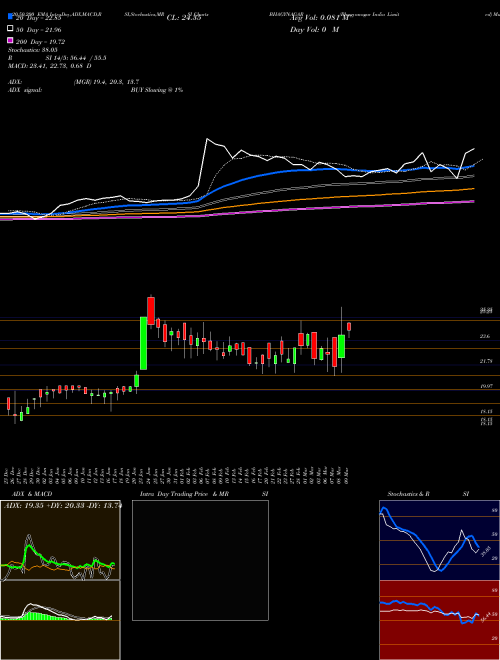Select the 'Day Vol: 0 M' label

314,29
